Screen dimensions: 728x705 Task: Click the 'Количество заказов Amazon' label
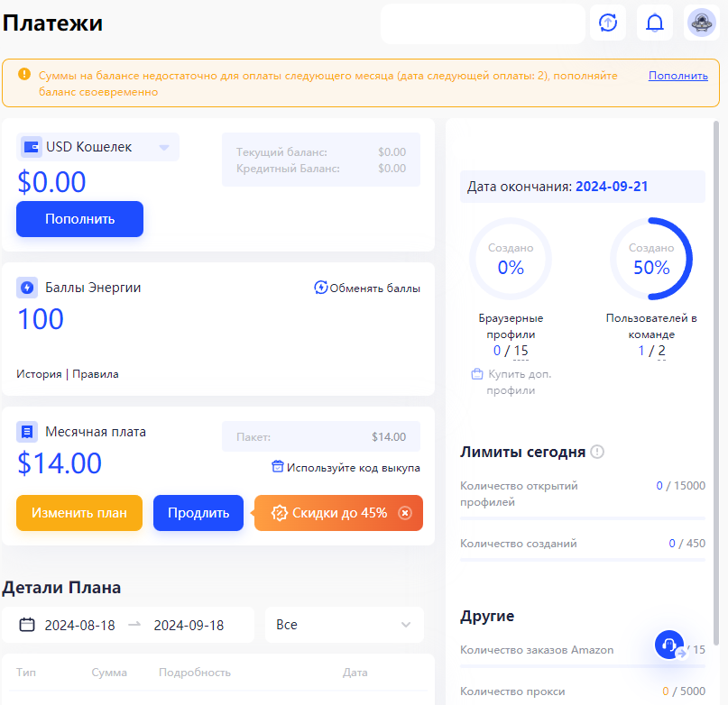tap(537, 650)
